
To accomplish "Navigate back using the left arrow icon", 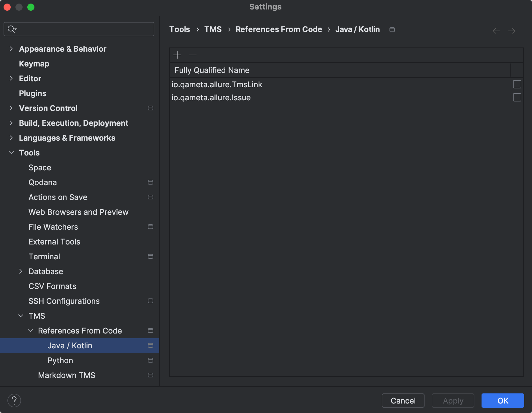I will [x=496, y=31].
